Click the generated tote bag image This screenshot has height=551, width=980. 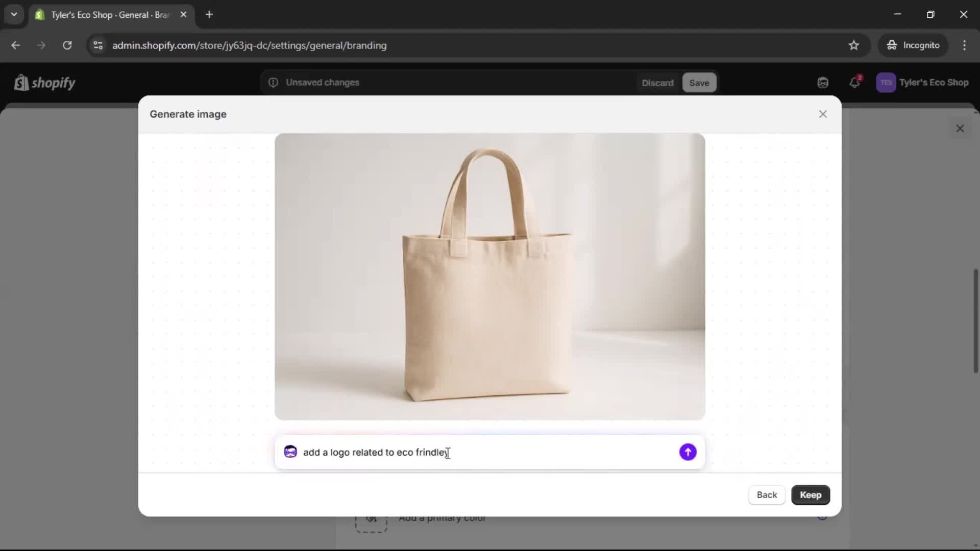coord(489,277)
